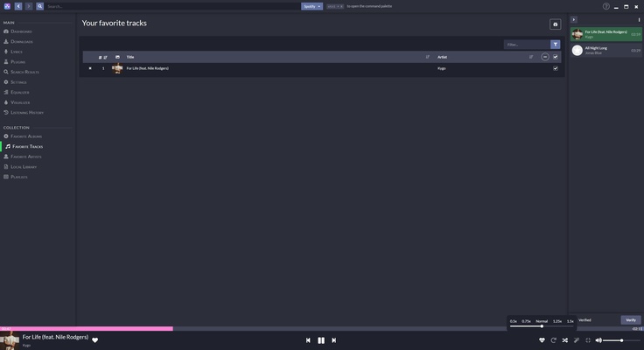Open Plugins page
The height and width of the screenshot is (350, 644).
(x=14, y=61)
